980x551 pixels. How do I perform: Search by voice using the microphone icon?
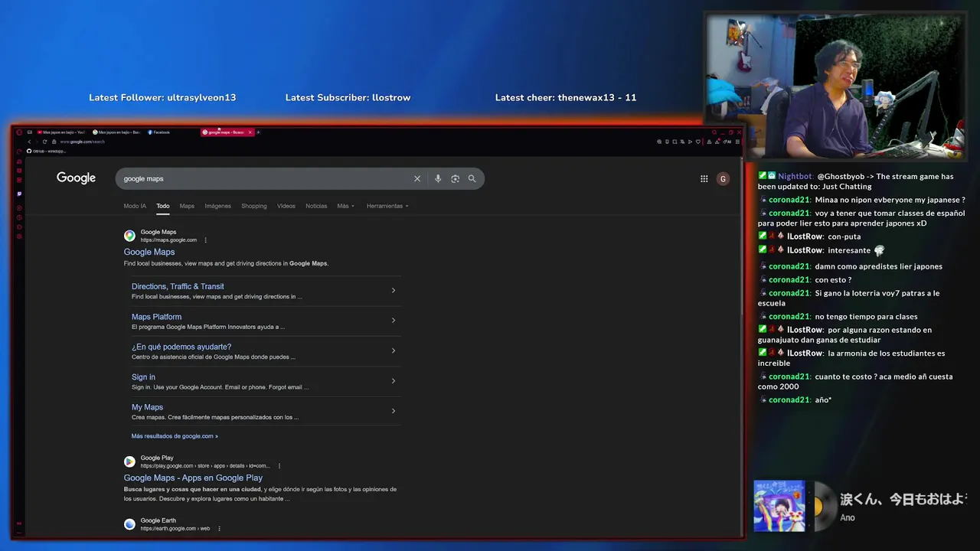[438, 178]
